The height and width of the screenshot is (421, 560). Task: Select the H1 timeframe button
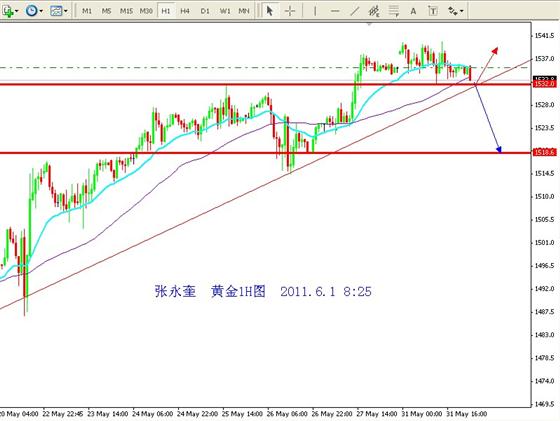click(166, 11)
